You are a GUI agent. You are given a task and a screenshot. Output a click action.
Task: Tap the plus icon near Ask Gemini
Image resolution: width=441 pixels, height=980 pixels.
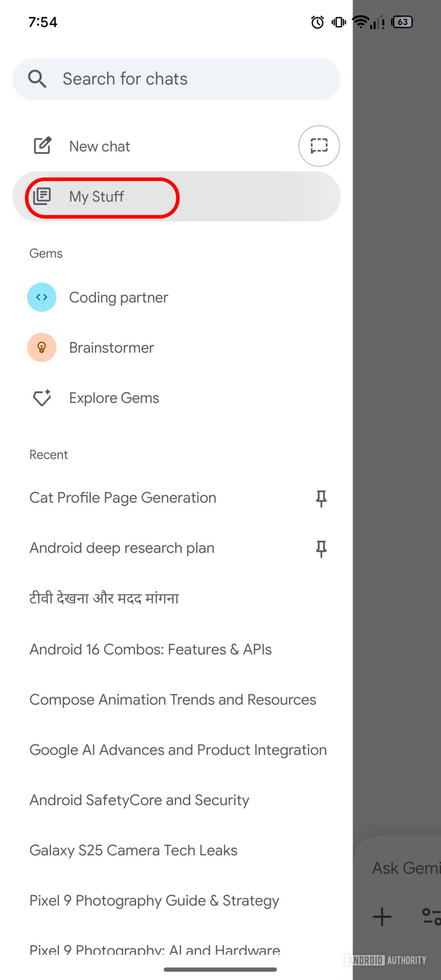tap(382, 916)
